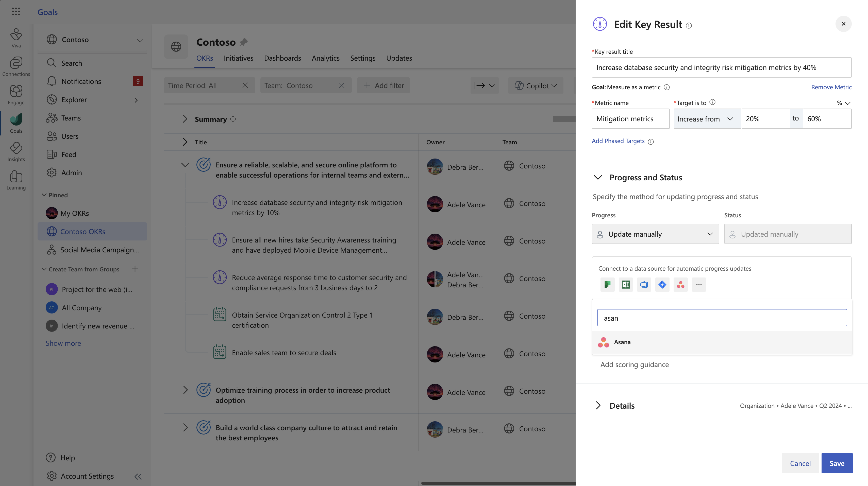Screen dimensions: 868x486
Task: Select Asana from the search results
Action: tap(622, 342)
